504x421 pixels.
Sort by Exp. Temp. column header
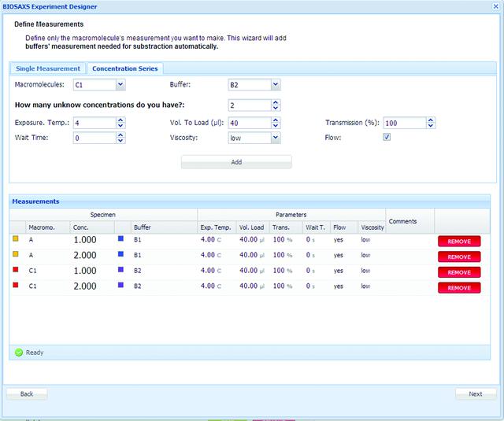pyautogui.click(x=217, y=227)
